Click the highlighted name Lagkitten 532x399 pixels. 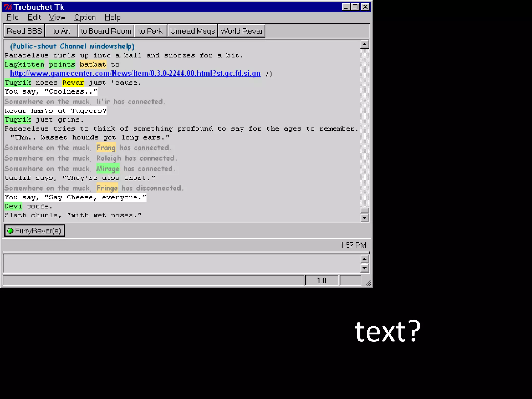click(x=24, y=64)
